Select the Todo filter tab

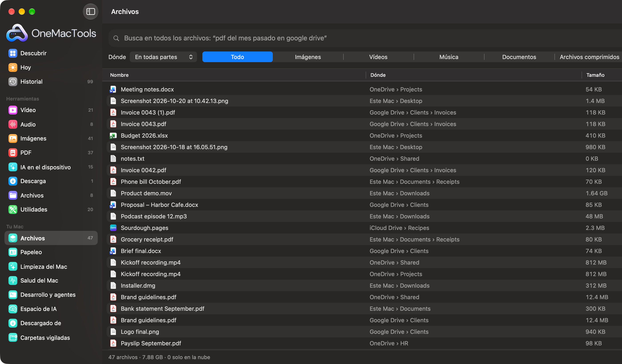click(237, 57)
